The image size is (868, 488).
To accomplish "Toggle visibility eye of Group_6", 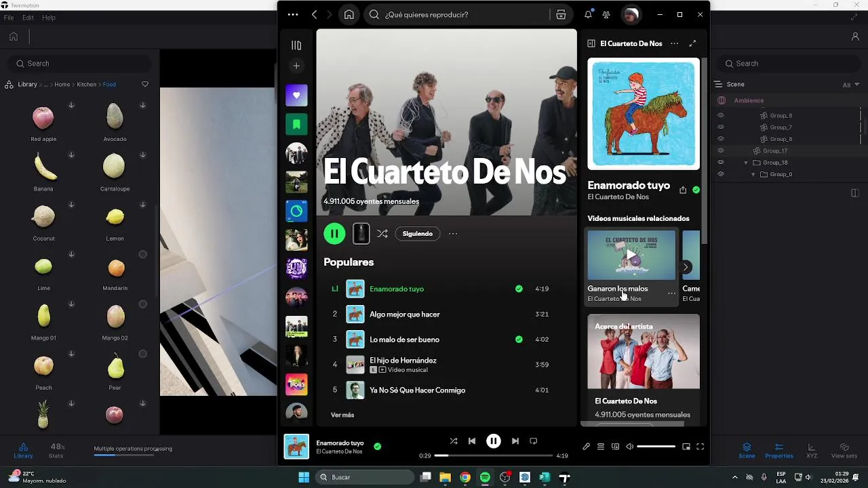I will [721, 115].
